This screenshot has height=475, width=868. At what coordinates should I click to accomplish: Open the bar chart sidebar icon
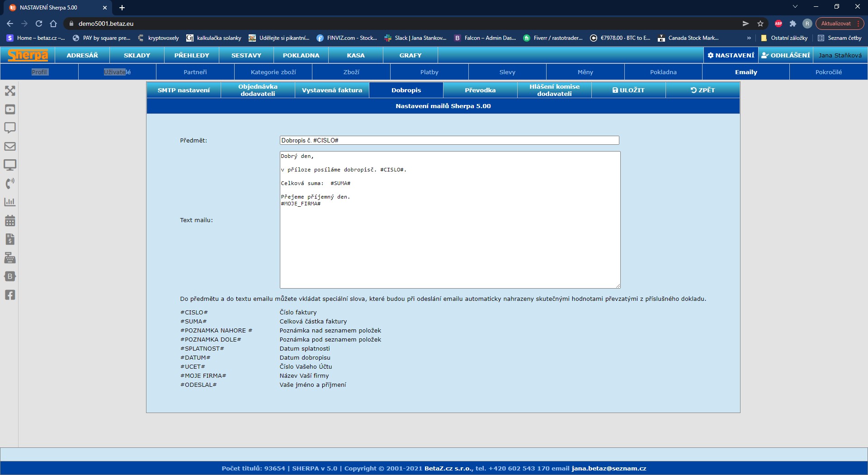click(10, 202)
